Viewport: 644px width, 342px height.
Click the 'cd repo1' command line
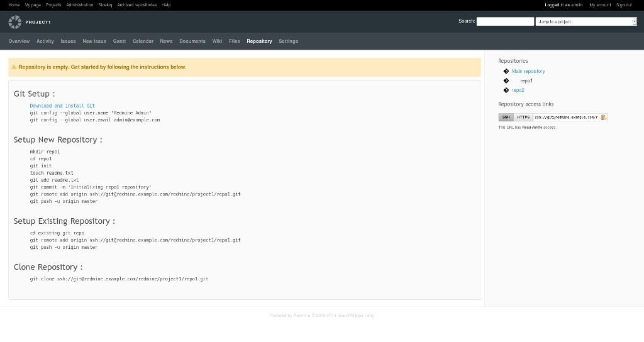(x=41, y=158)
